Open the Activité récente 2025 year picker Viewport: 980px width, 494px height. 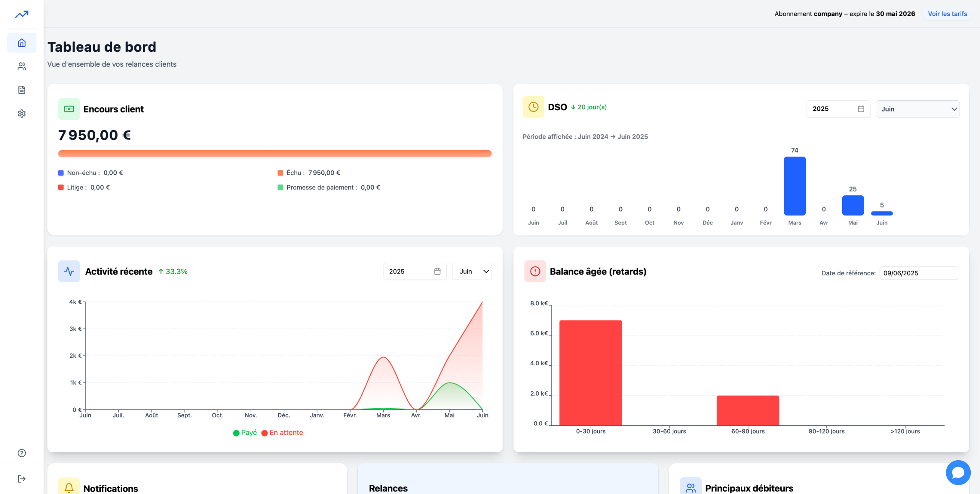pos(415,272)
